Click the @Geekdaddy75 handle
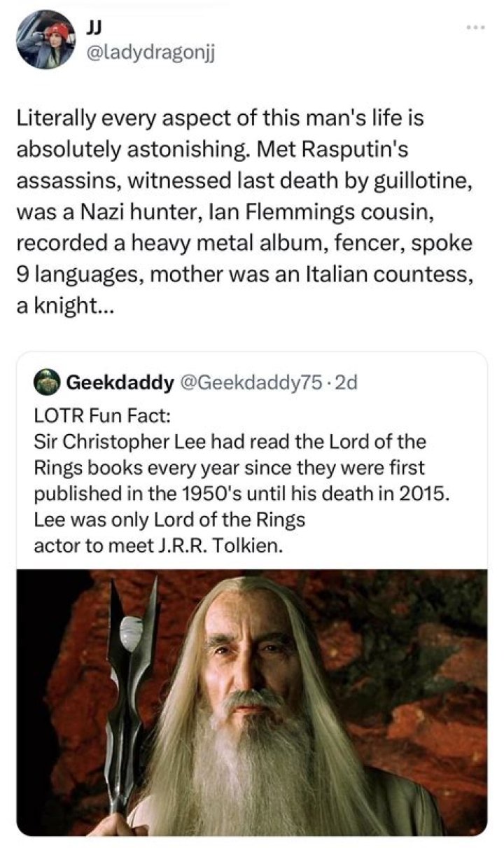 252,382
